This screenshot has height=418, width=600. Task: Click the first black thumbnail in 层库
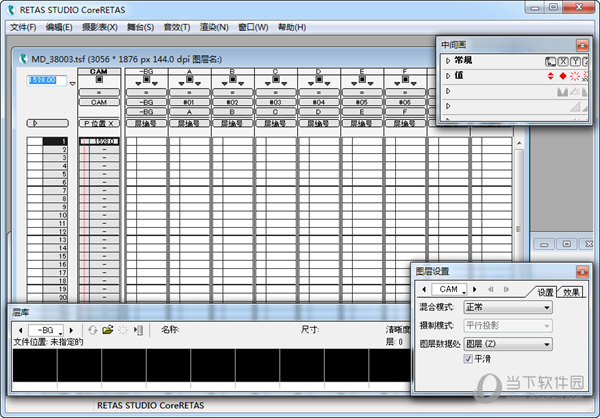[x=35, y=366]
